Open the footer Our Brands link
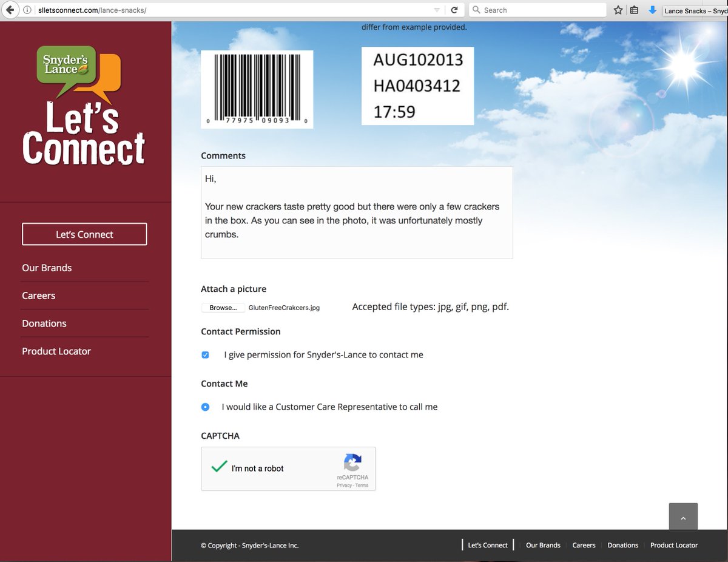This screenshot has width=728, height=562. pos(543,545)
